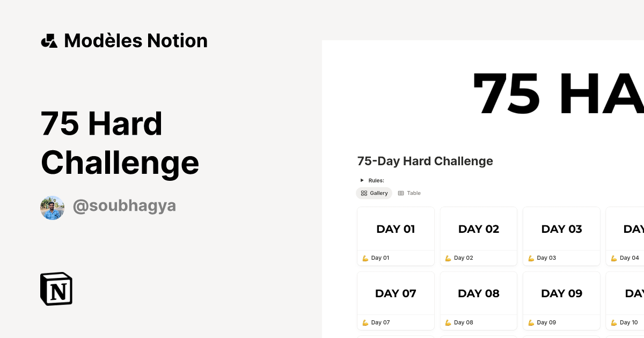
Task: Select the Day 02 gallery card
Action: click(478, 236)
